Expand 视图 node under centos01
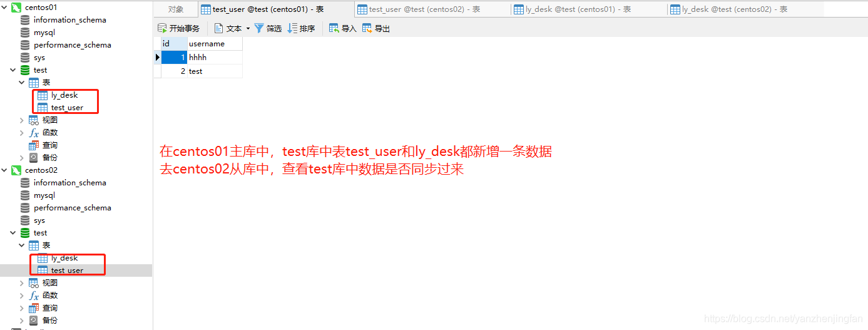The width and height of the screenshot is (868, 330). [22, 120]
